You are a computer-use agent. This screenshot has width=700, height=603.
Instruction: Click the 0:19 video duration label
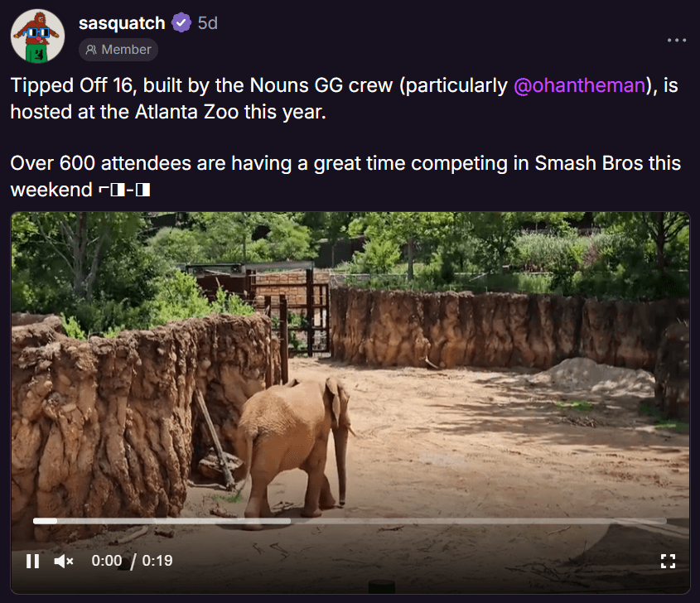[157, 561]
